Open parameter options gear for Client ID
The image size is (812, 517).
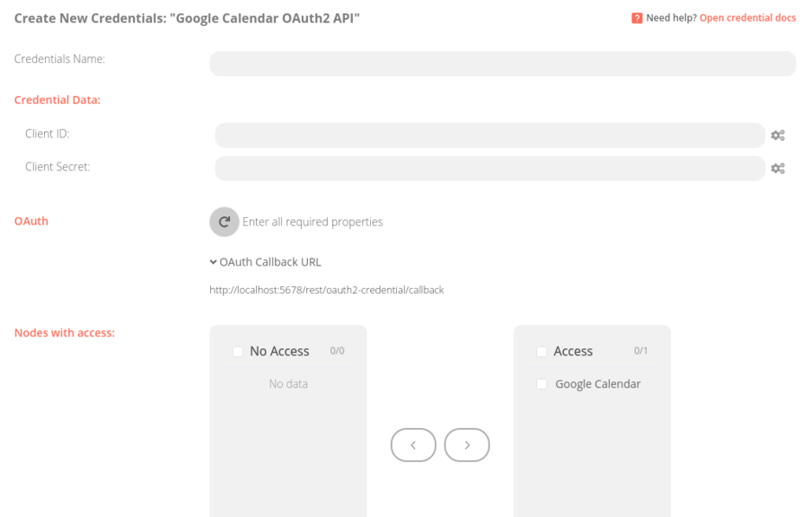pyautogui.click(x=778, y=136)
